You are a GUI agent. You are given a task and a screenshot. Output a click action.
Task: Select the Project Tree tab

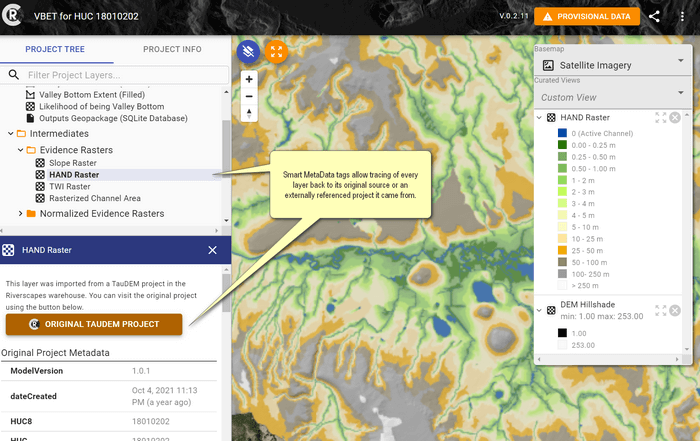[56, 49]
